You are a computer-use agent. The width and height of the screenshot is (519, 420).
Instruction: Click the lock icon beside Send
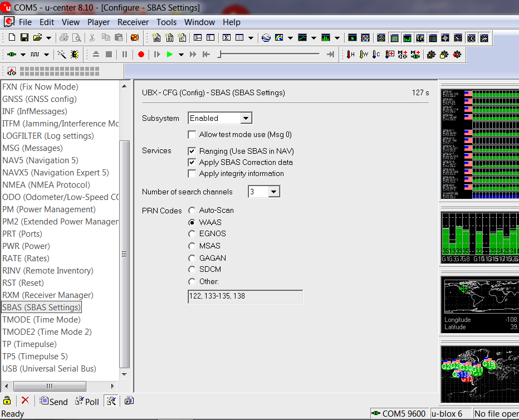[x=7, y=401]
